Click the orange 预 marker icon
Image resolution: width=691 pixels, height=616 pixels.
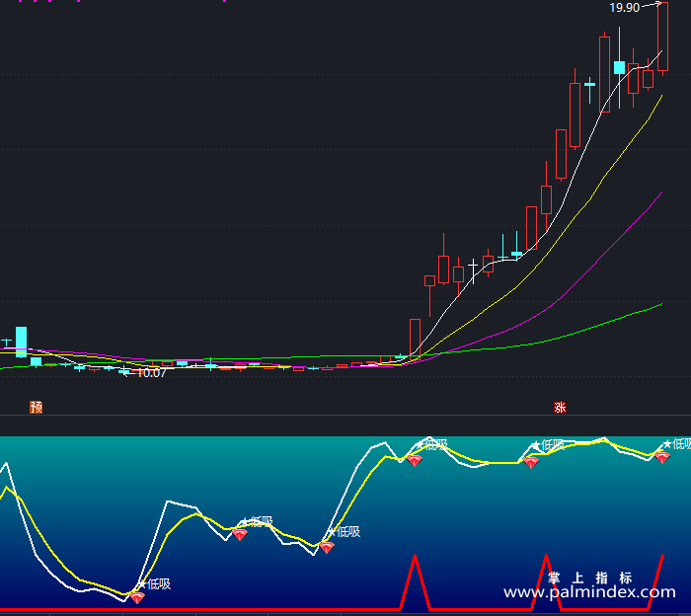click(x=36, y=407)
